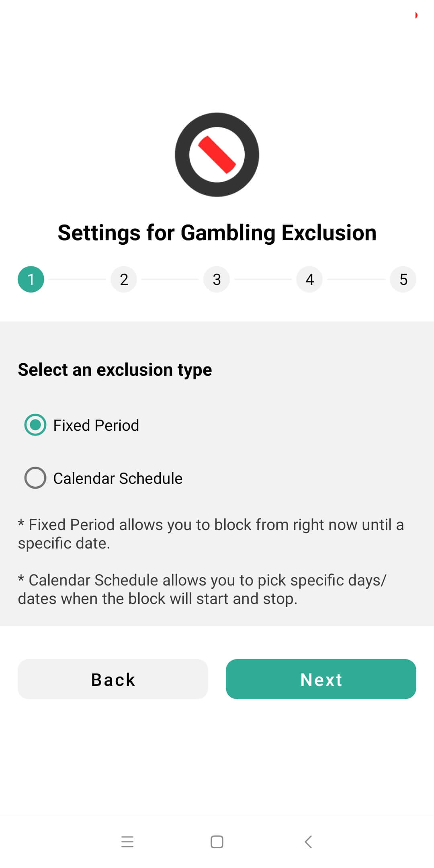Viewport: 434px width, 868px height.
Task: Go back using the Back button
Action: tap(113, 679)
